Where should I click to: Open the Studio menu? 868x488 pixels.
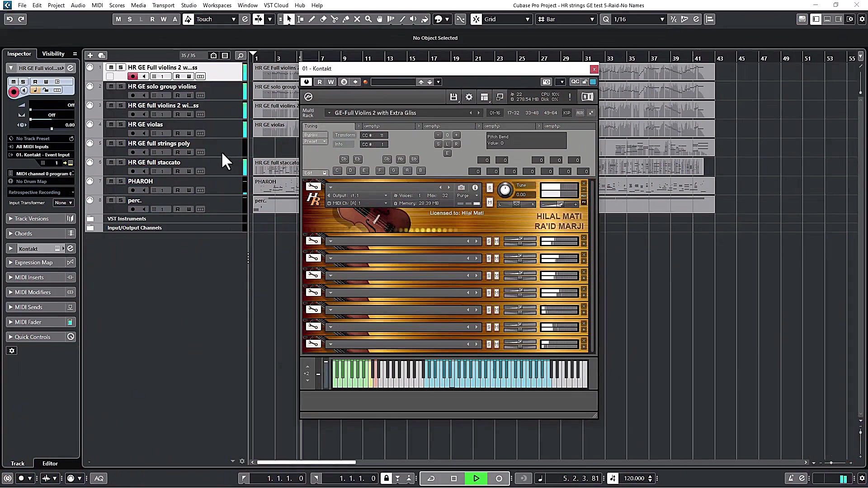coord(189,5)
